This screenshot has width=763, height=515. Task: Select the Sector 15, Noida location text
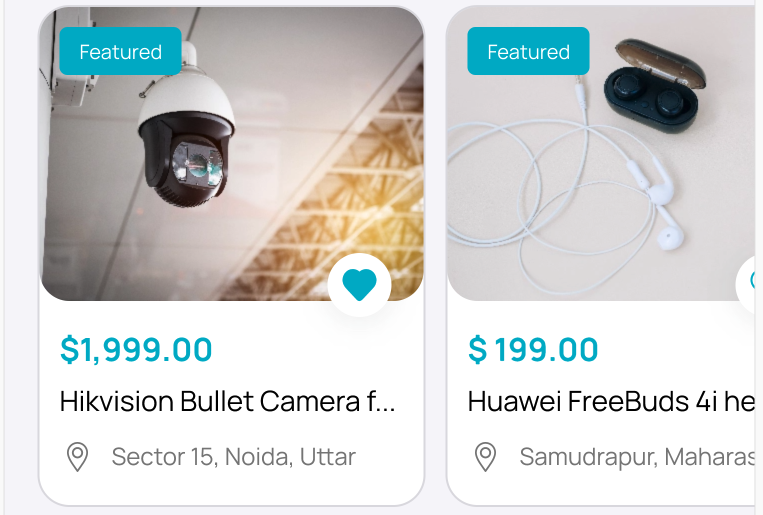tap(233, 457)
